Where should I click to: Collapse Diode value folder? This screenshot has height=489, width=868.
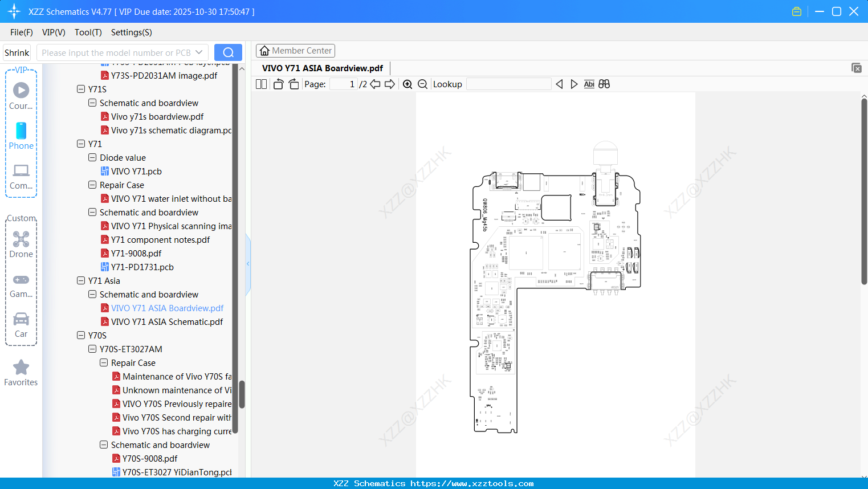tap(92, 157)
